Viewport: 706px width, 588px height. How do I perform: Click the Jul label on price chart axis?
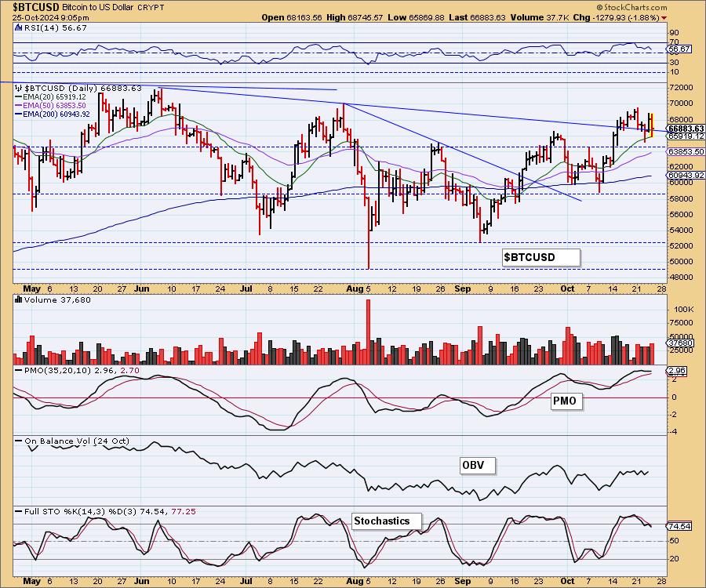246,289
